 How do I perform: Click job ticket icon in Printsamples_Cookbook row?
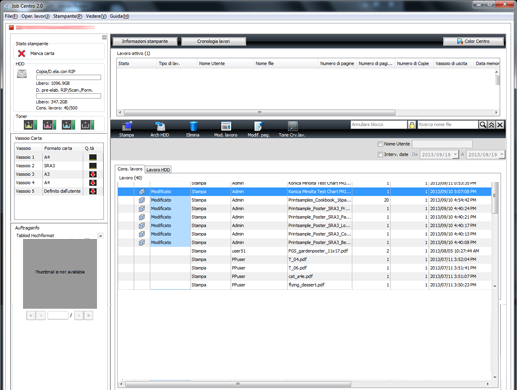point(142,200)
